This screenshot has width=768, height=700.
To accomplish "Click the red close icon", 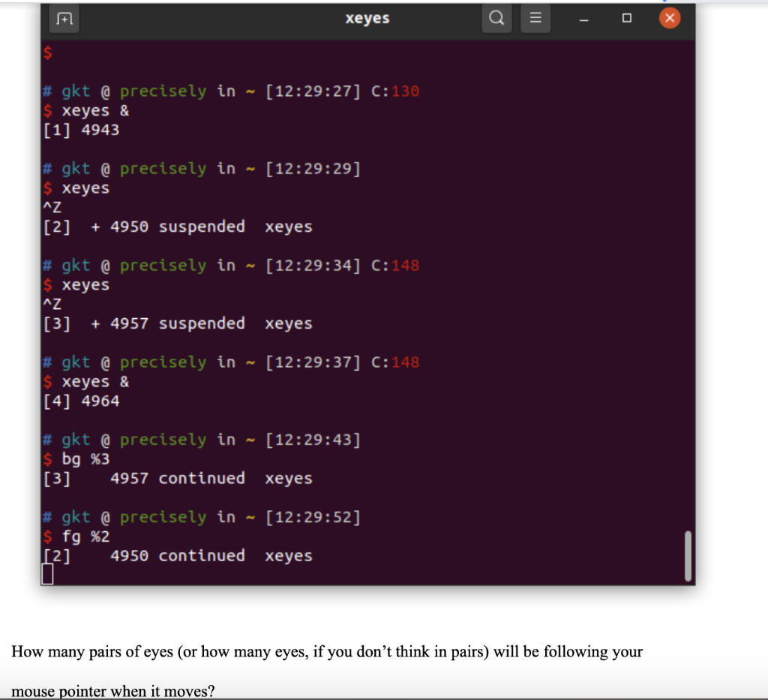I will [670, 17].
